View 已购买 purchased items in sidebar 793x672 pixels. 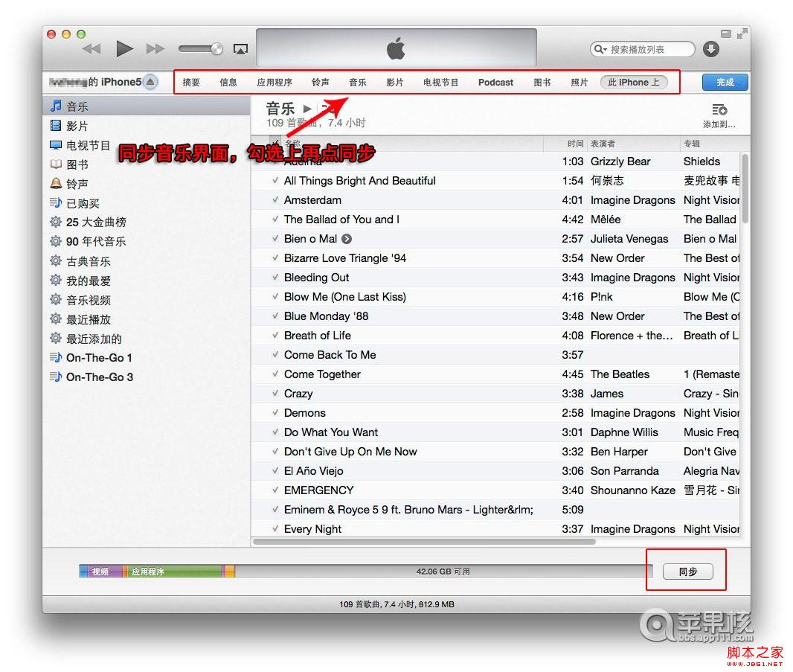tap(77, 202)
